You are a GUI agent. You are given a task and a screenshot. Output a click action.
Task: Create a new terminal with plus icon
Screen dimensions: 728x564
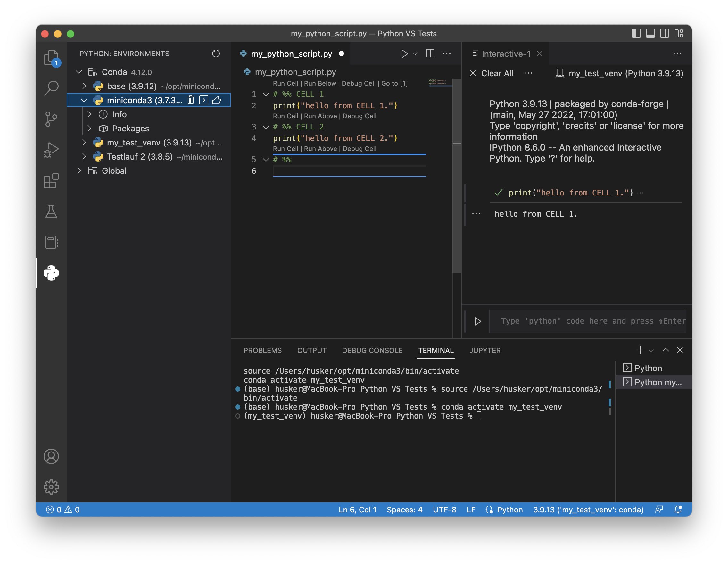coord(640,350)
